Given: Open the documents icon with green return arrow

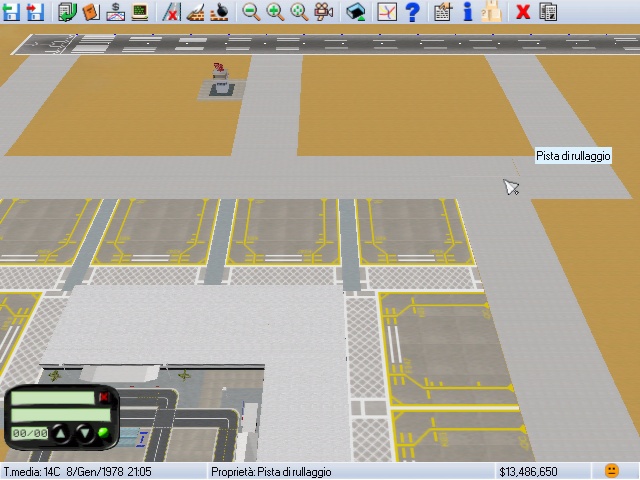Looking at the screenshot, I should 67,11.
